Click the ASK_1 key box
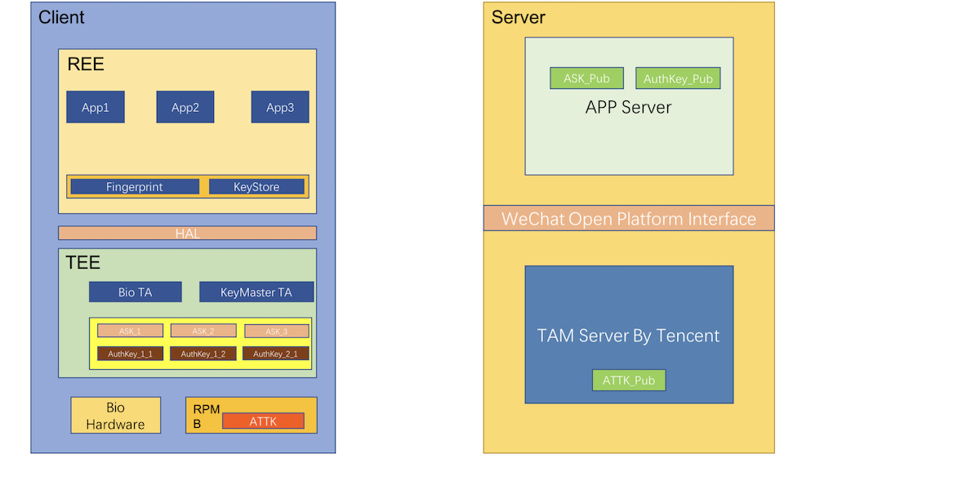 (x=130, y=331)
